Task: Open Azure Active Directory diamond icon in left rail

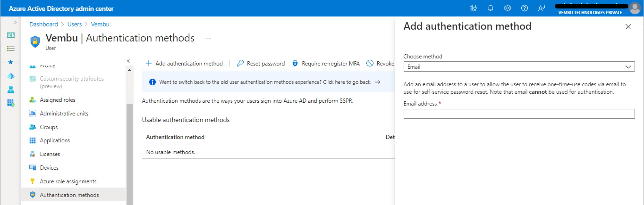Action: 11,76
